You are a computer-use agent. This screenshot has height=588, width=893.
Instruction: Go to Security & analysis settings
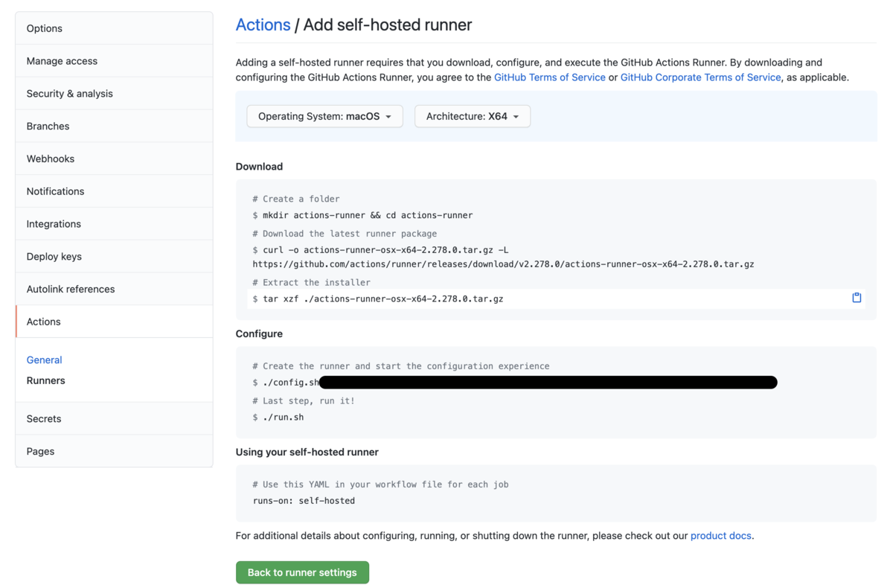point(114,94)
